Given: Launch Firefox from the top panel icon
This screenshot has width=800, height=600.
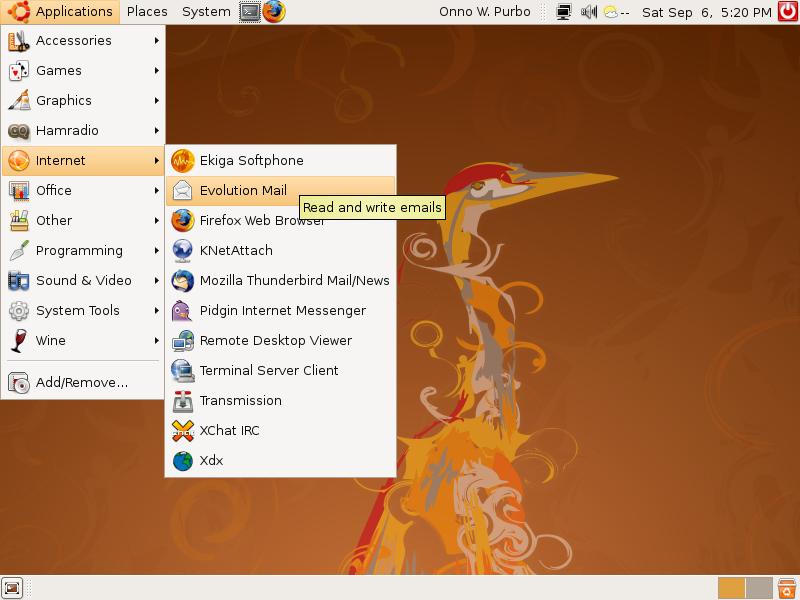Looking at the screenshot, I should click(274, 12).
